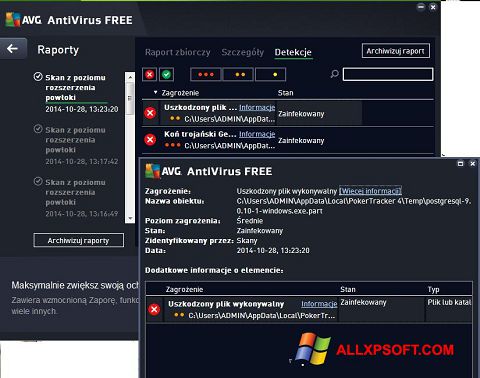Click the report list scrollbar up arrow

[x=130, y=77]
